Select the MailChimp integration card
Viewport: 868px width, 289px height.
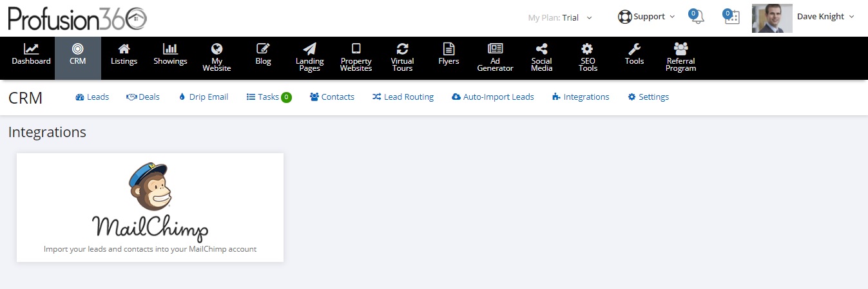pyautogui.click(x=150, y=207)
